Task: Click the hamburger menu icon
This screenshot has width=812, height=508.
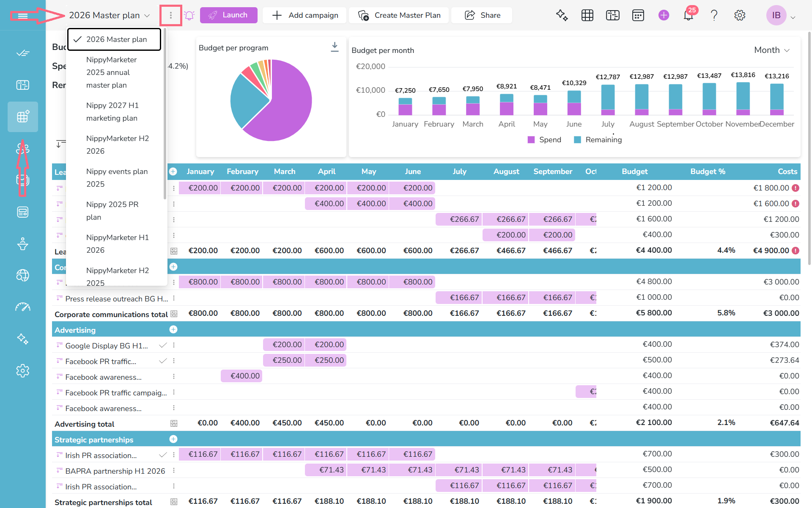Action: click(x=23, y=16)
